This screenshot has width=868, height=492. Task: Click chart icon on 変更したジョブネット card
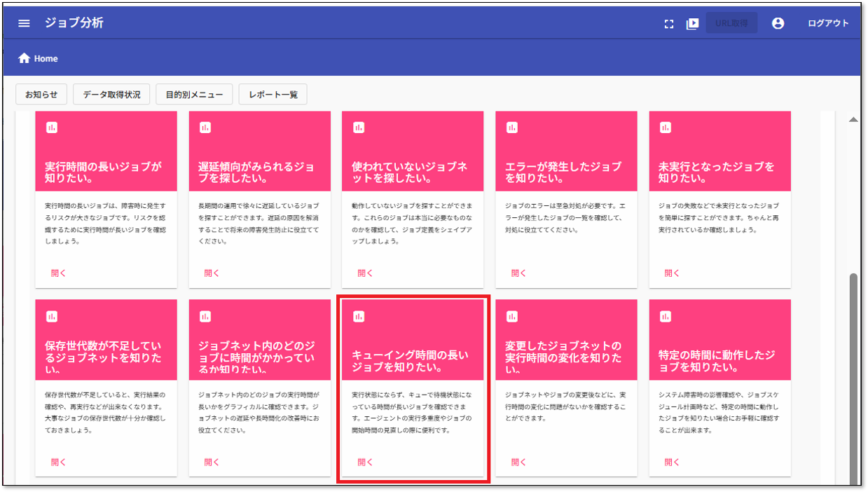coord(512,317)
